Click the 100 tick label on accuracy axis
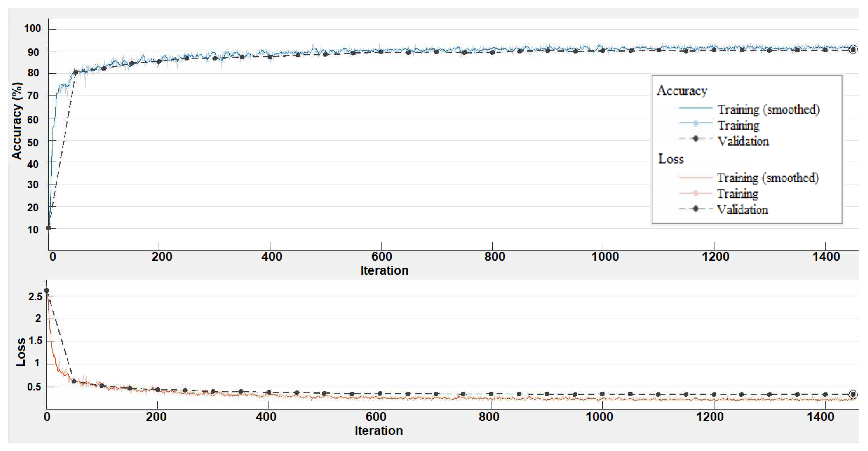 pyautogui.click(x=32, y=28)
